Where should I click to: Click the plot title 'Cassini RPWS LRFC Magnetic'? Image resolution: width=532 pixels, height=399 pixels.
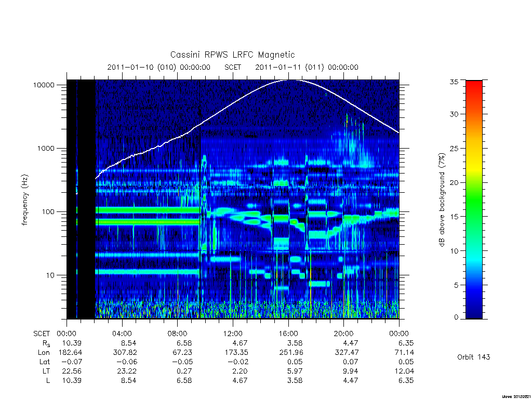pyautogui.click(x=232, y=55)
